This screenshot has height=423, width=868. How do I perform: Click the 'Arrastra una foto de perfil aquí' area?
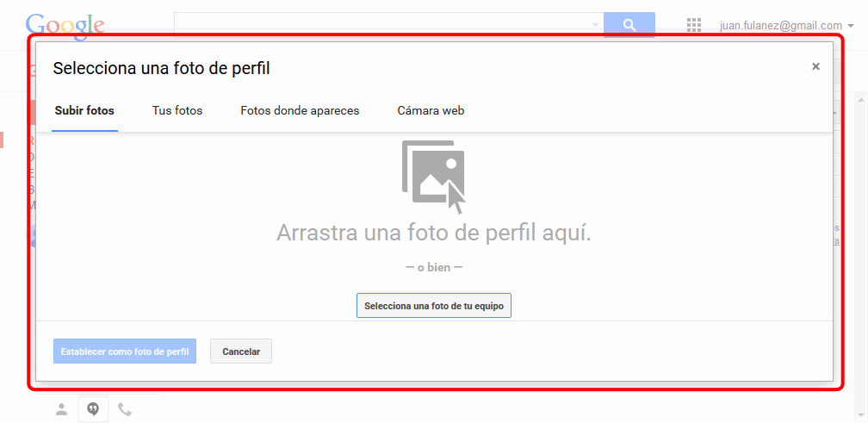434,233
